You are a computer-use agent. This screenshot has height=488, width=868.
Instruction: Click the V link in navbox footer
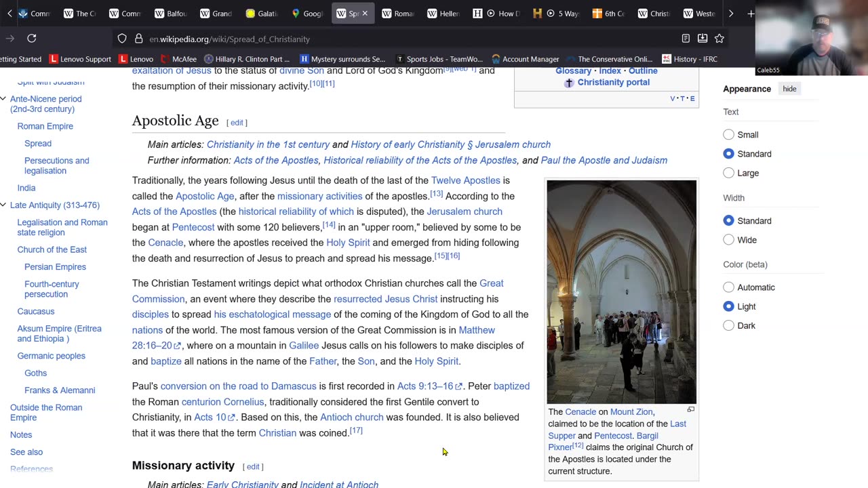[x=673, y=98]
